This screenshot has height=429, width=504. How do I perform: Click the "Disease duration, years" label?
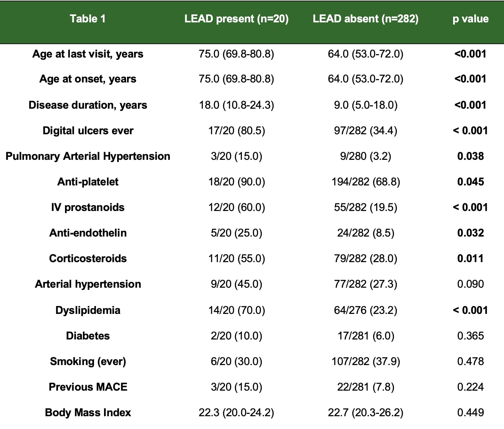tap(88, 105)
